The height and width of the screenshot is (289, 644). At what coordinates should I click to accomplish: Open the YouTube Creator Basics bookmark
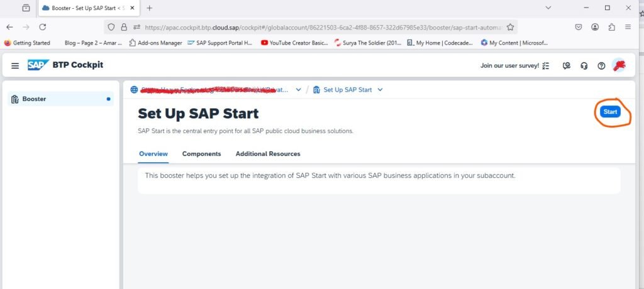tap(294, 43)
